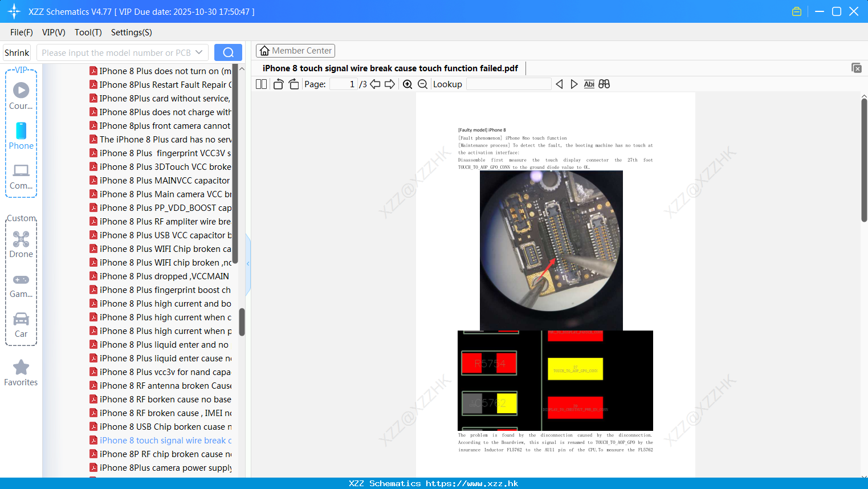Open 'iPhone 8 Plus fingerprint VCC3V' file
Viewport: 868px width, 489px height.
(x=160, y=153)
